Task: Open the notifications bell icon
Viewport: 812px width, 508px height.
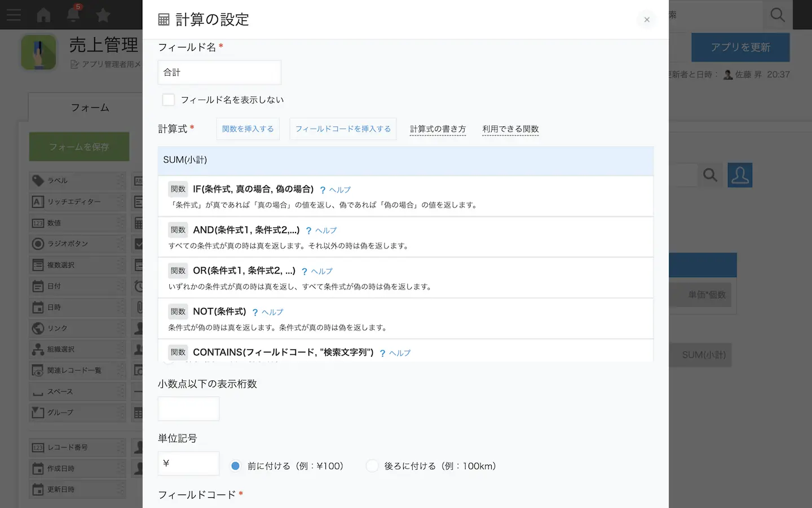Action: 73,15
